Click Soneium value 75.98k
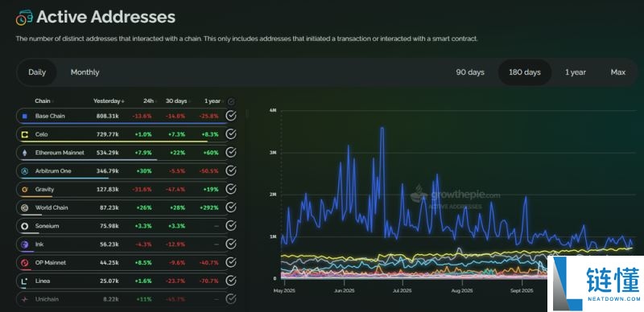644x312 pixels. click(x=109, y=226)
